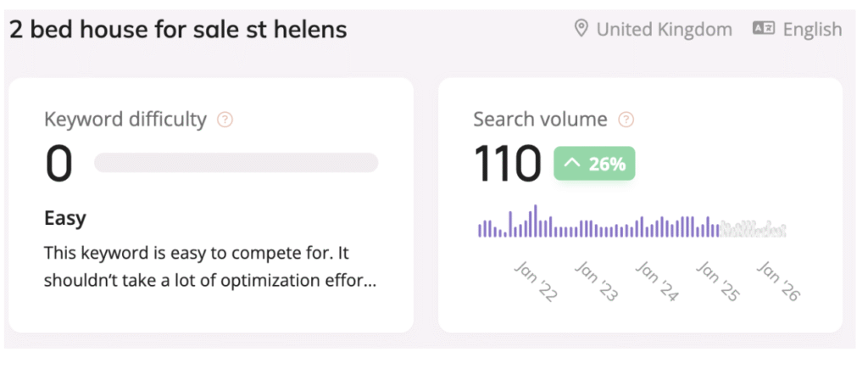Click the Jan '25 label on the chart

(718, 282)
